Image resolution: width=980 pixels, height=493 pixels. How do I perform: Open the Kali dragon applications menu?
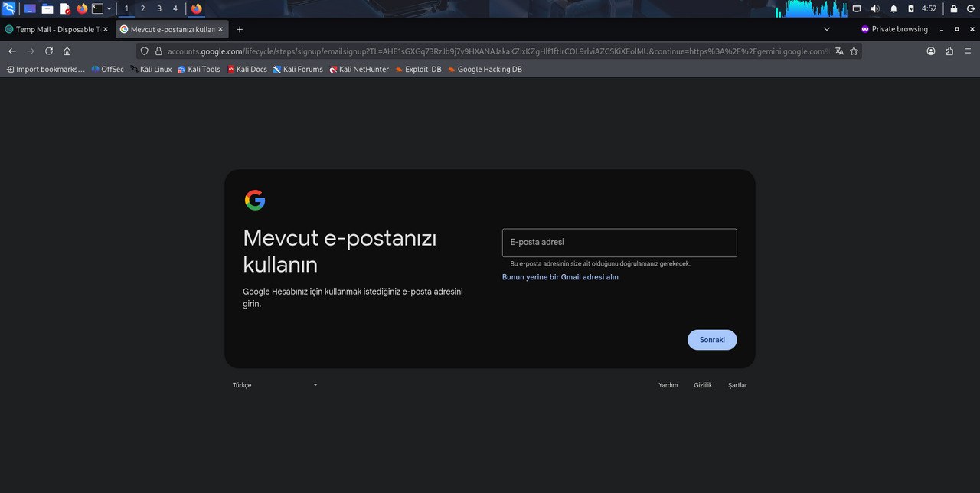tap(8, 8)
